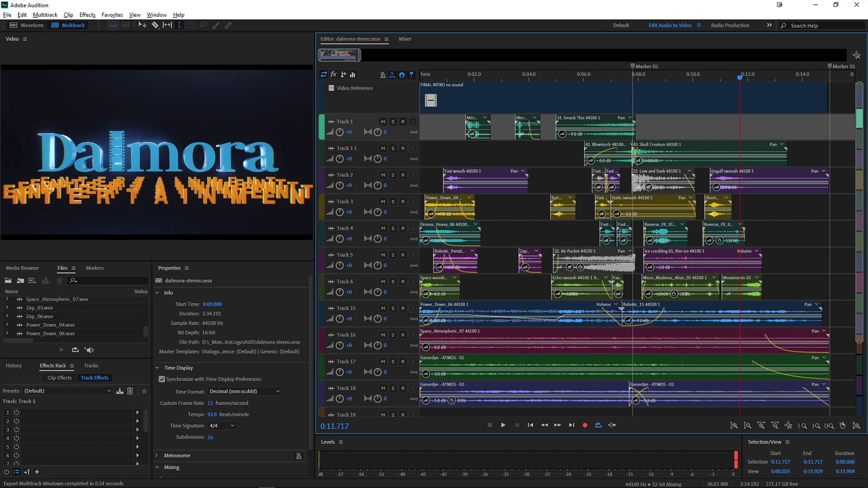Expand Power_Down_04.wav in Files list
The width and height of the screenshot is (868, 488).
click(x=7, y=325)
